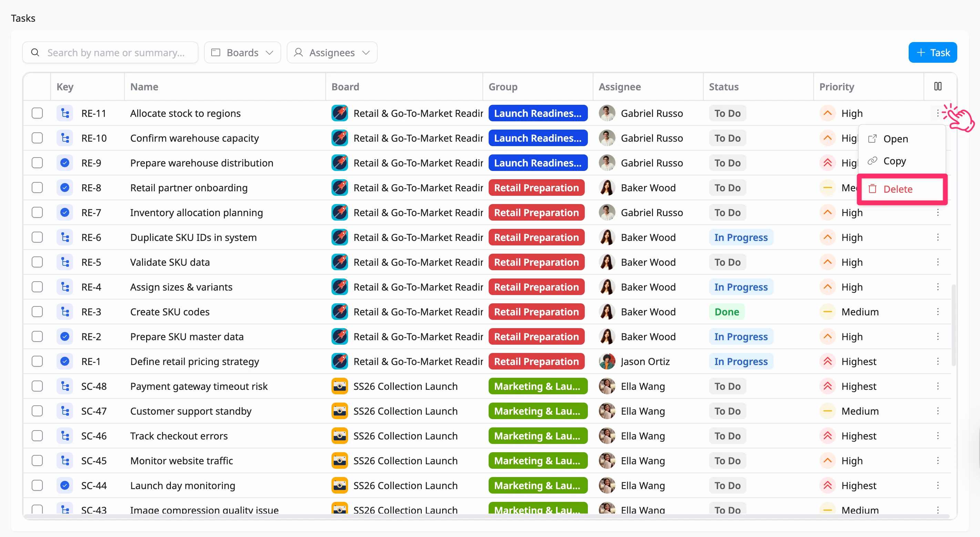Open the column settings icon in header
Viewport: 980px width, 537px height.
[938, 87]
